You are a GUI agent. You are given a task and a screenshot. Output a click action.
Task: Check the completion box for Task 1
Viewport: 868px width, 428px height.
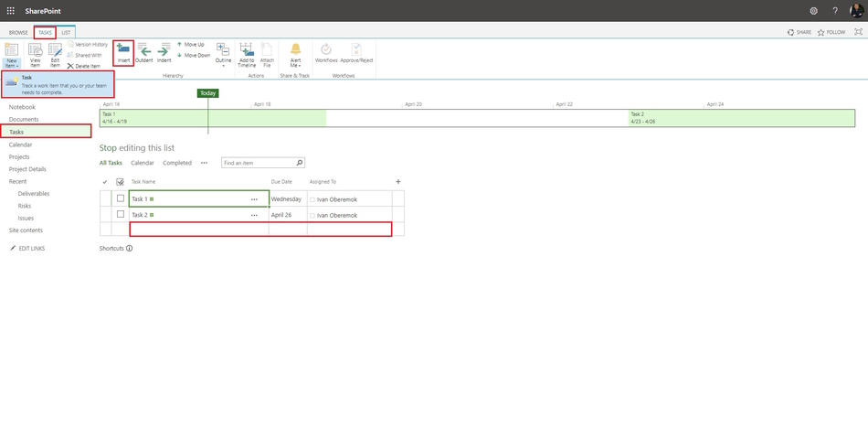[120, 198]
